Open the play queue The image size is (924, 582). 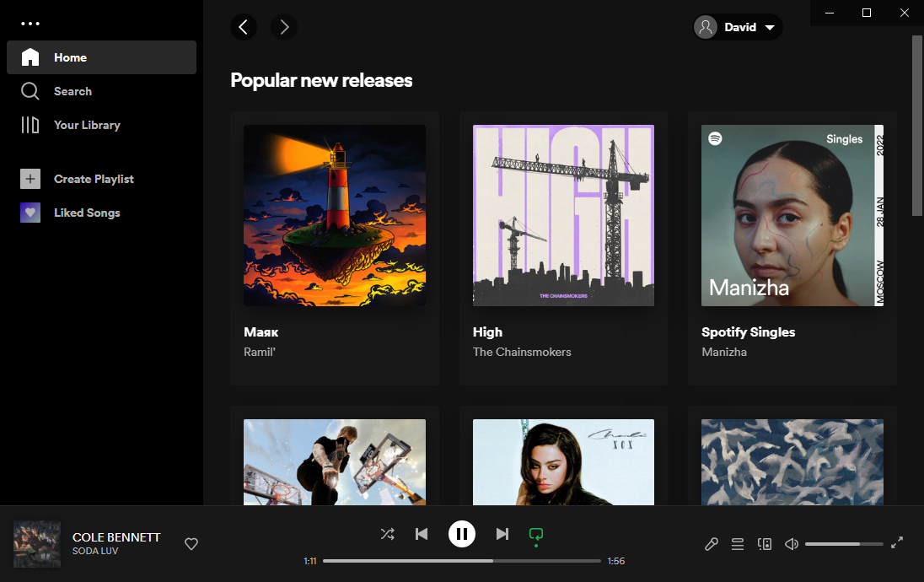[737, 544]
